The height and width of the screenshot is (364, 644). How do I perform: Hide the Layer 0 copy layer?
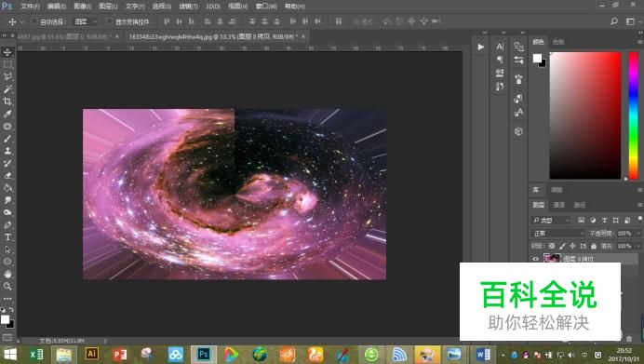pos(535,259)
